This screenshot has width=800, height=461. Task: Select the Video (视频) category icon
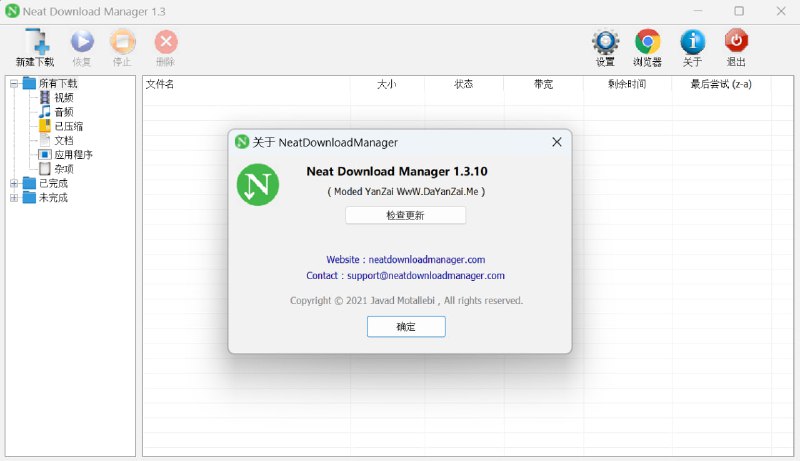click(x=45, y=97)
